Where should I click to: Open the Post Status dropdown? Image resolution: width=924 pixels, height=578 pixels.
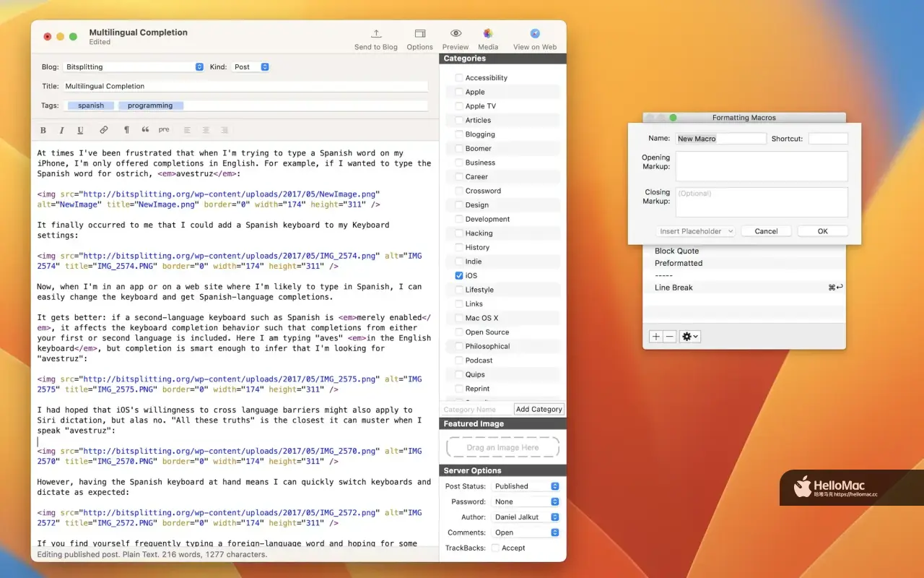tap(526, 486)
